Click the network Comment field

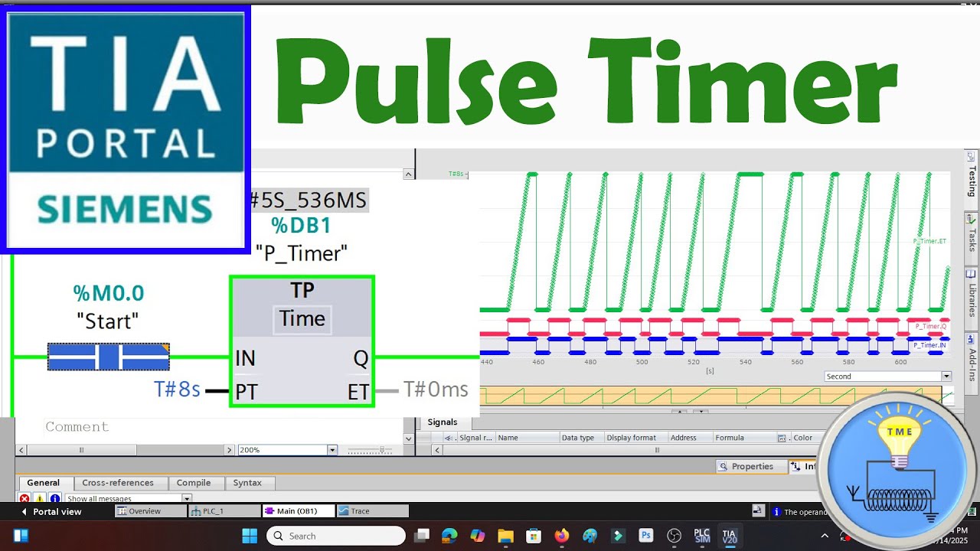click(77, 427)
